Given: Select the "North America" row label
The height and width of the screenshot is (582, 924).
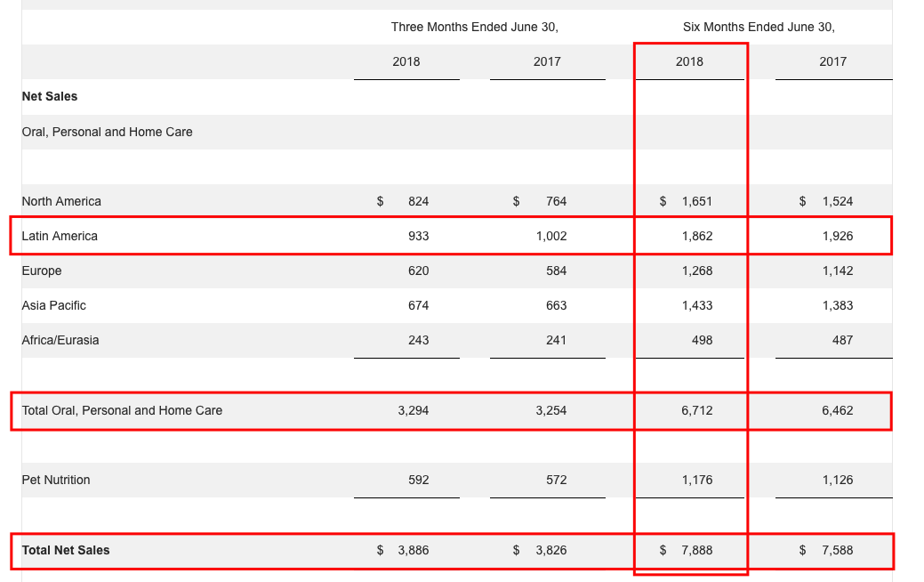Looking at the screenshot, I should click(61, 201).
